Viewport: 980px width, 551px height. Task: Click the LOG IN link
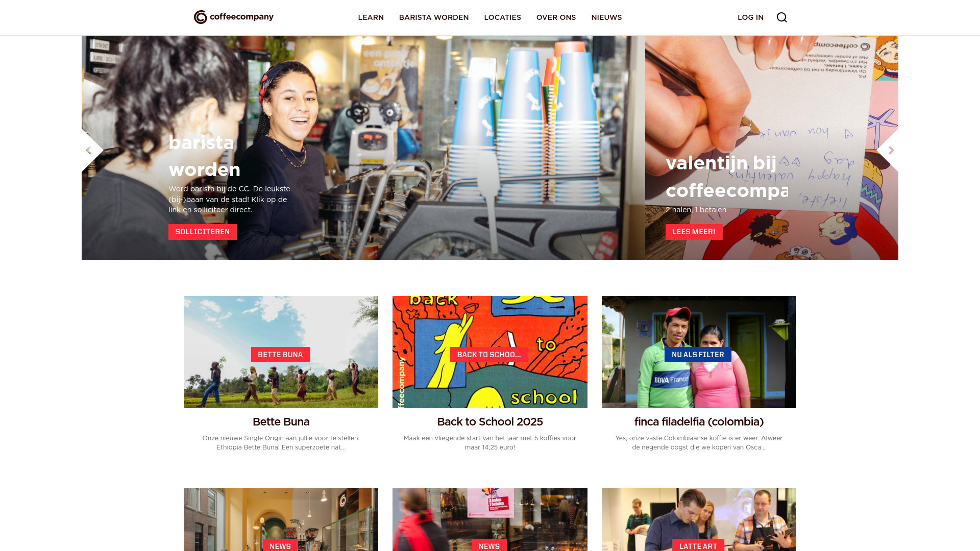[750, 17]
